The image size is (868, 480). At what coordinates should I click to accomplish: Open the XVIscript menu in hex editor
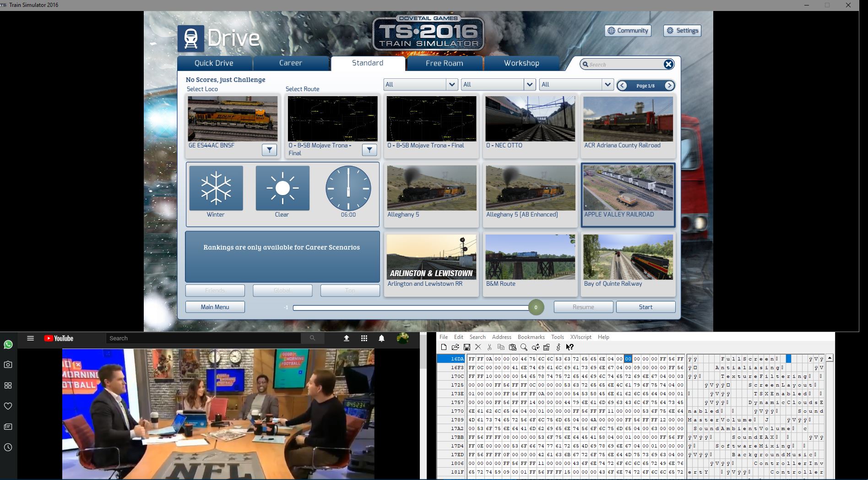click(x=580, y=337)
